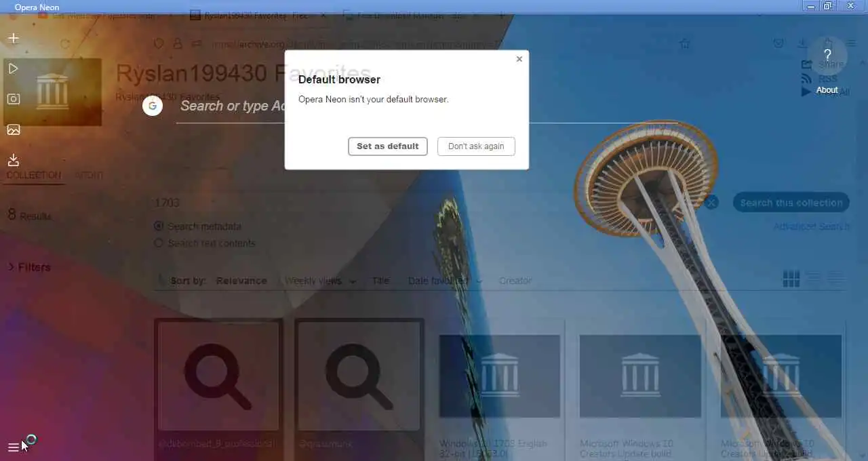Sort background results by Creator

(x=515, y=281)
